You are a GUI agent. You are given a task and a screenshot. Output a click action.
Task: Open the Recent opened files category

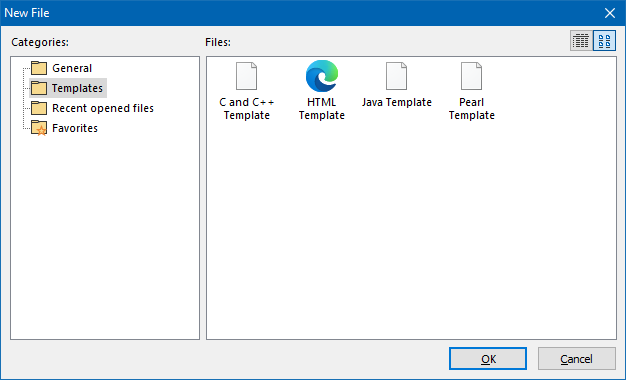103,108
